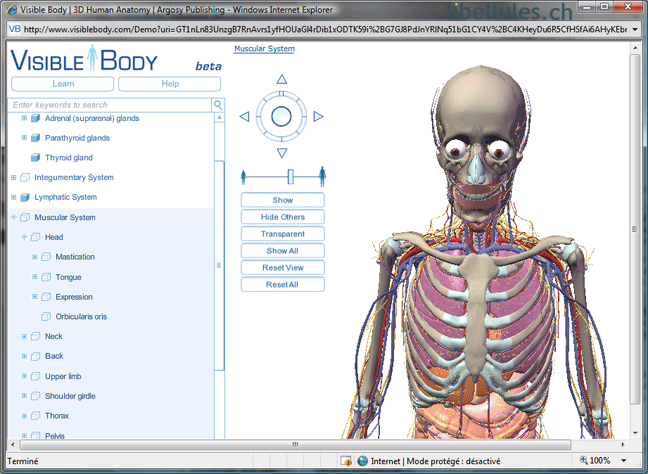
Task: Open the address bar history dropdown
Action: click(635, 29)
